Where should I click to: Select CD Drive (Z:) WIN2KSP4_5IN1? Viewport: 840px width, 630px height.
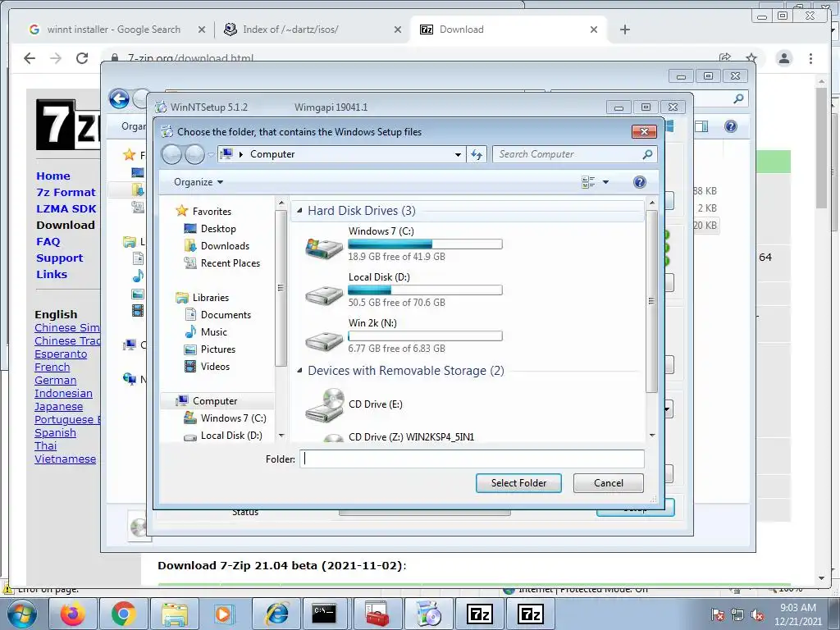[x=411, y=437]
